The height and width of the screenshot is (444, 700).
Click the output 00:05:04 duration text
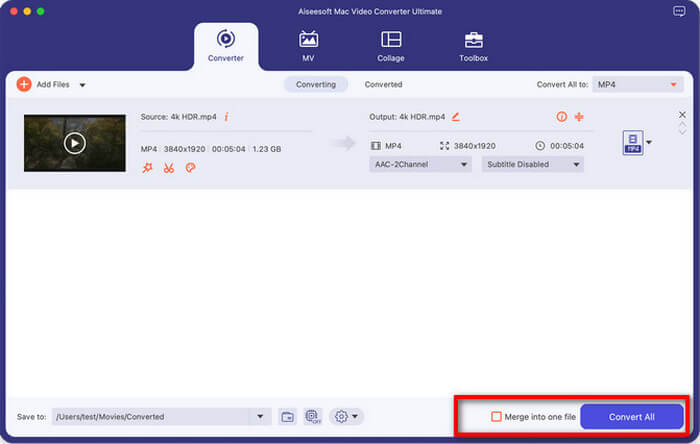(x=567, y=146)
